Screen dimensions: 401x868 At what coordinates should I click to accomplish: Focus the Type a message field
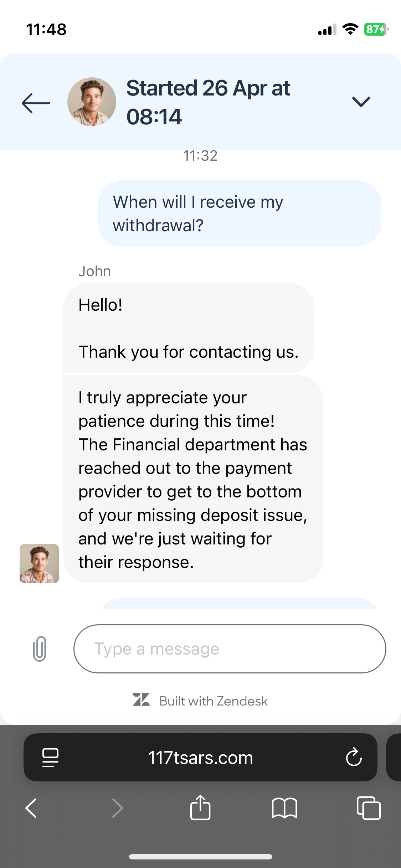(230, 649)
